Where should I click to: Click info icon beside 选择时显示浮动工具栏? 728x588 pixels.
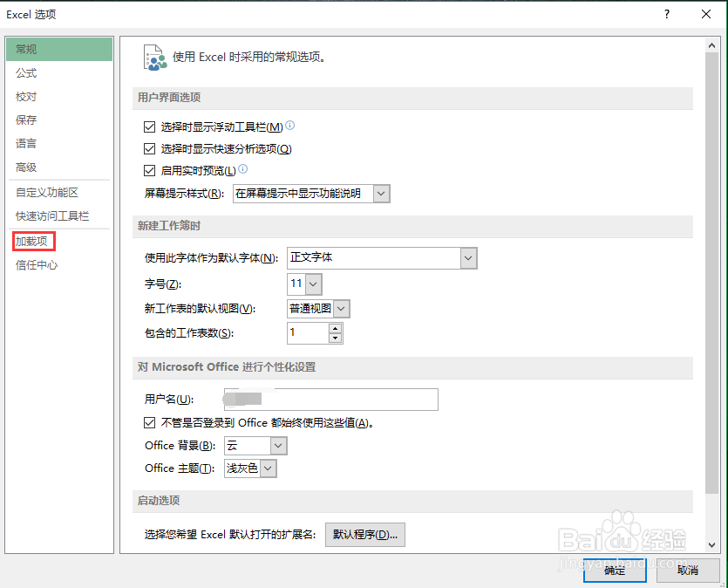[289, 126]
